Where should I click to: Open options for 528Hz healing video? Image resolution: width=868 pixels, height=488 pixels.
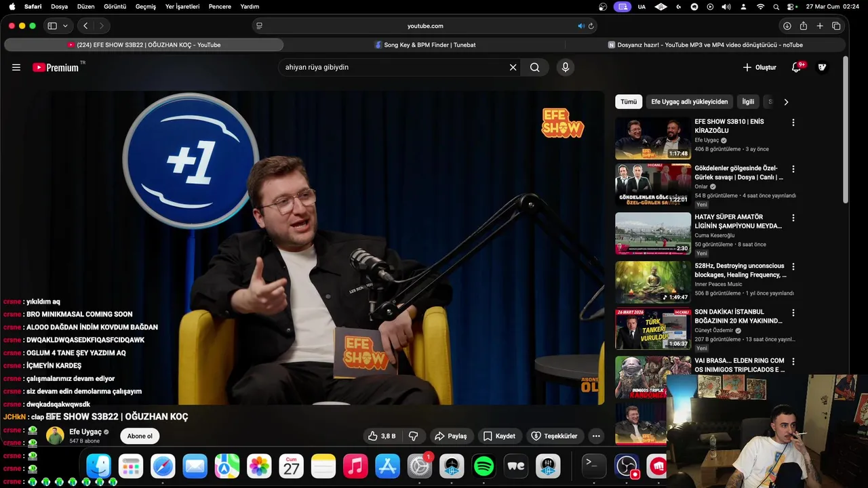pos(793,266)
